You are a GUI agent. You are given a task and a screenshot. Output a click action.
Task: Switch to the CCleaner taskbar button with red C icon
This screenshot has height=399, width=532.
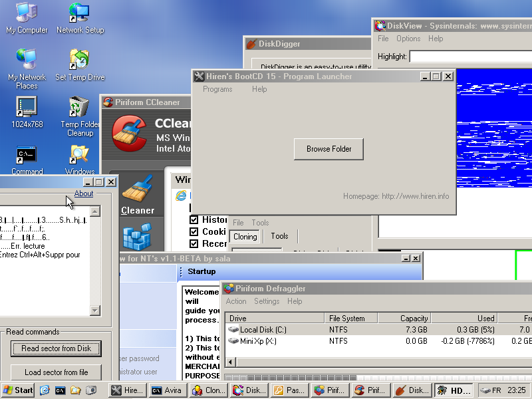[372, 390]
